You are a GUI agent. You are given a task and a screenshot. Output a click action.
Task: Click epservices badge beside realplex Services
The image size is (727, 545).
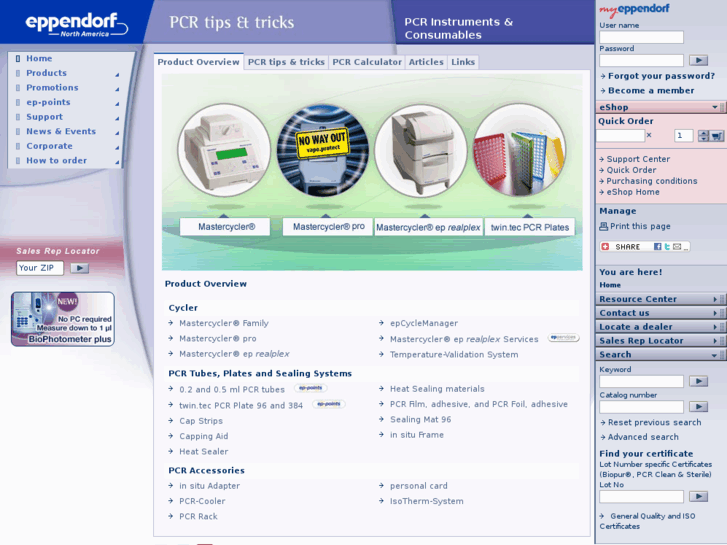pyautogui.click(x=563, y=338)
